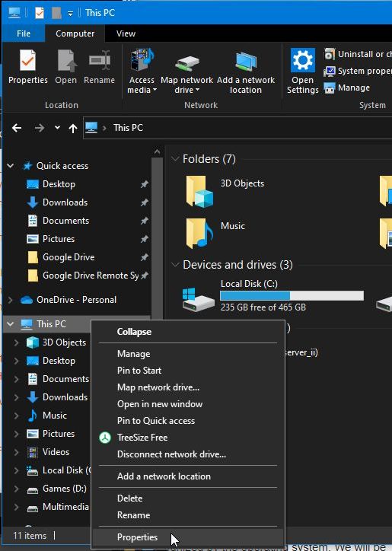Click the Local Disk (C:) drive icon
Viewport: 392px width, 551px height.
(198, 299)
